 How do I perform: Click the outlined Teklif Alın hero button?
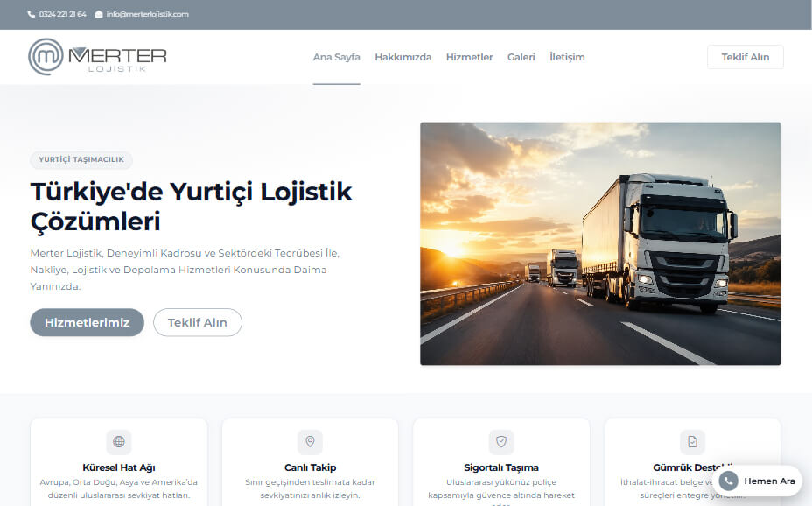coord(197,322)
